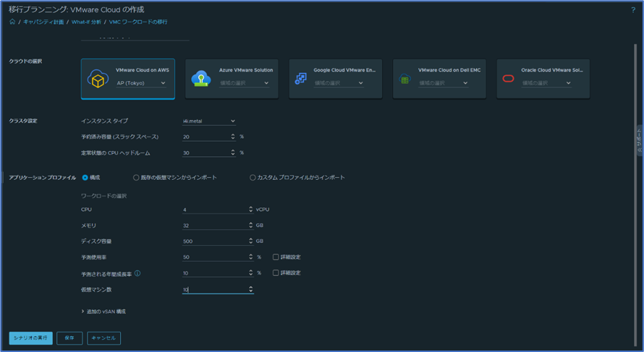Go to What-If 分析 breadcrumb link

click(x=86, y=22)
